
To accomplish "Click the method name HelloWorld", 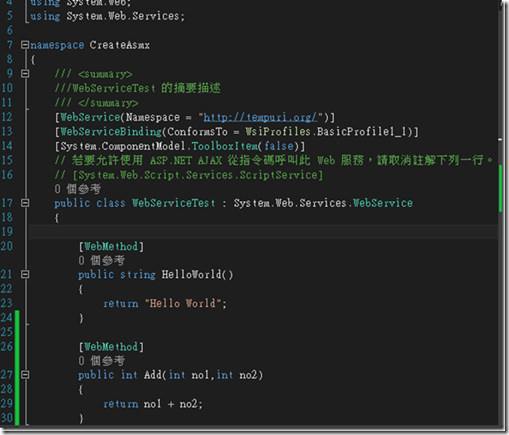I will pyautogui.click(x=192, y=275).
